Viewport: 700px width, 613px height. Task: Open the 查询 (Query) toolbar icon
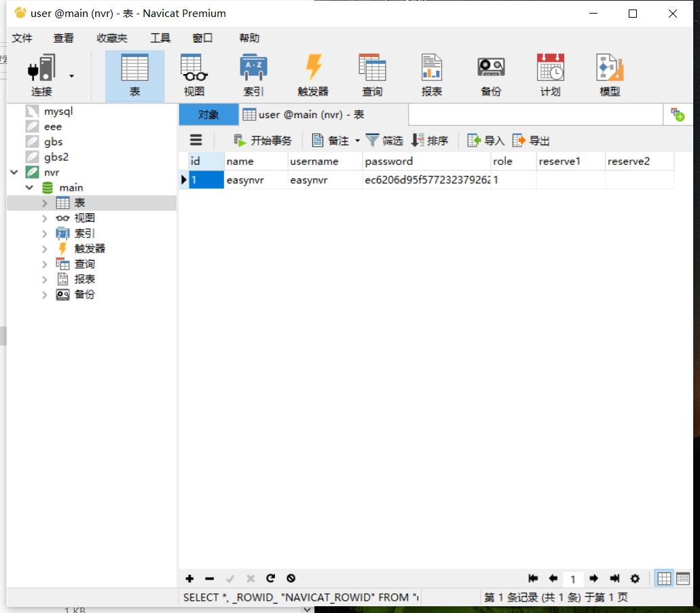pyautogui.click(x=371, y=75)
